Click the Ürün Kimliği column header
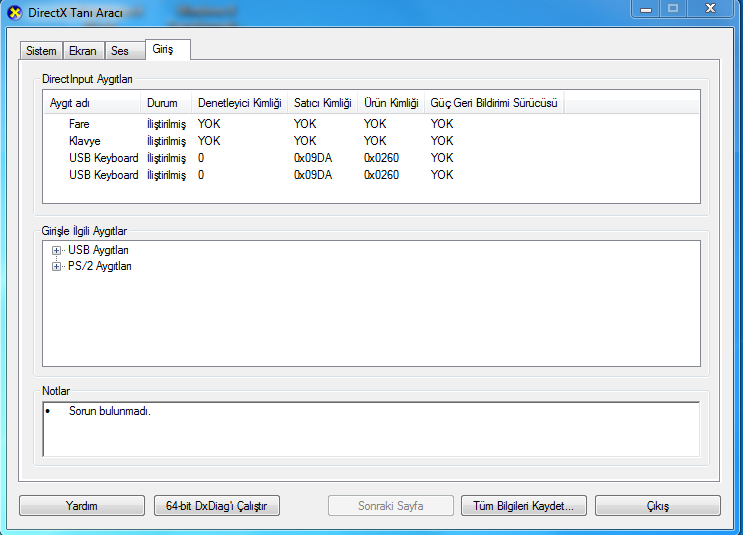Screen dimensions: 743x535 (x=391, y=103)
